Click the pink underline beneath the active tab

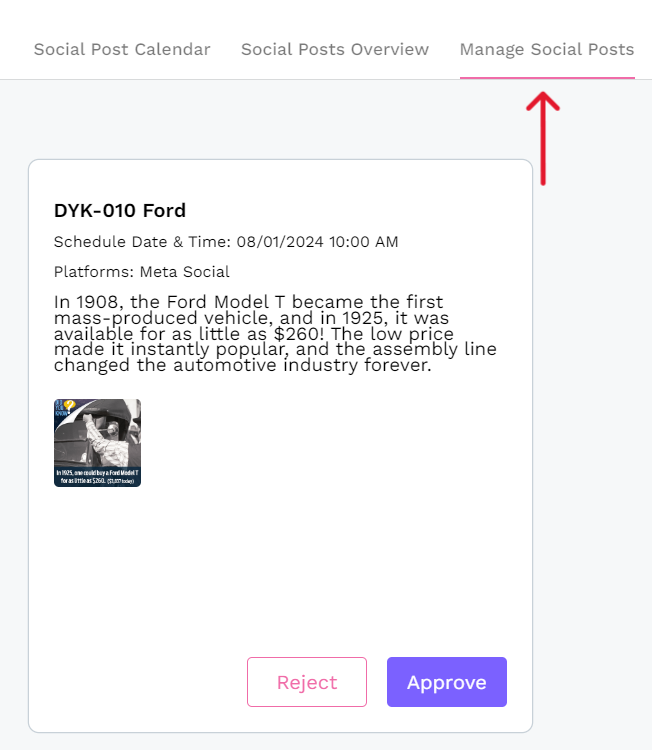547,77
